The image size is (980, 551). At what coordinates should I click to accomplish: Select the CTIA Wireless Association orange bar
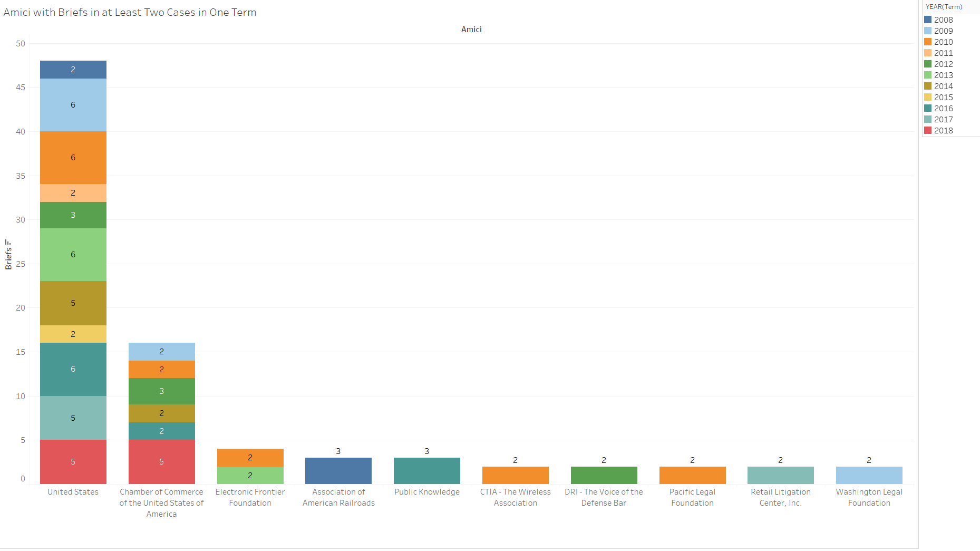(x=516, y=475)
